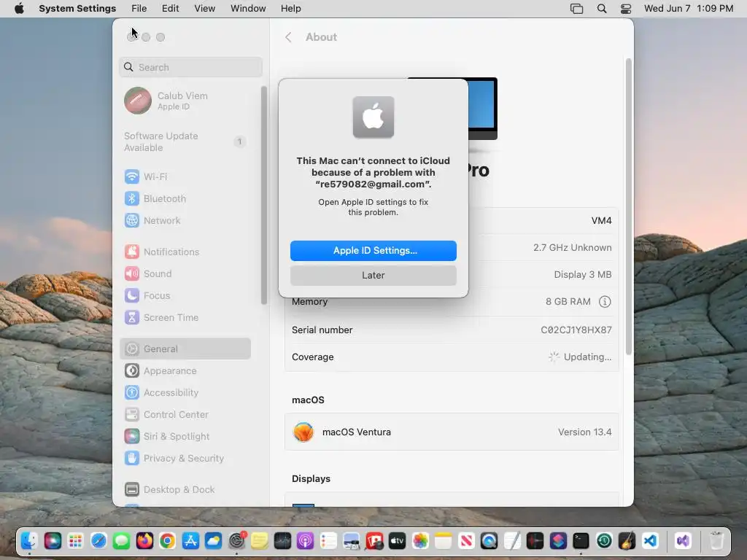Open the View menu
The image size is (747, 560).
click(205, 9)
